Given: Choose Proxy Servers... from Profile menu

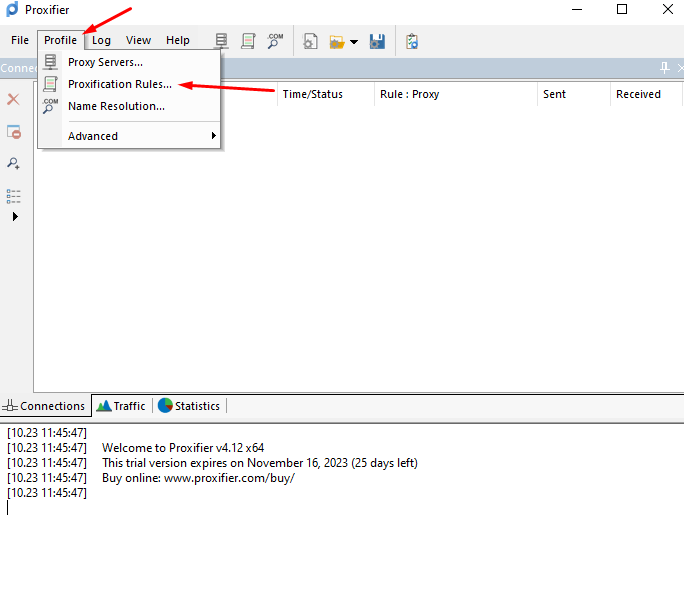Looking at the screenshot, I should coord(129,62).
